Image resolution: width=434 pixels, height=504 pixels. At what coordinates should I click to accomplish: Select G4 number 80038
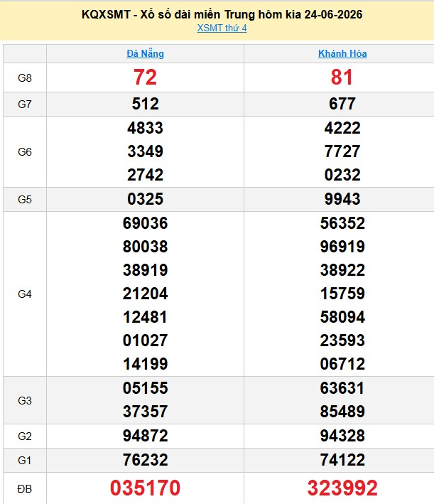point(145,247)
